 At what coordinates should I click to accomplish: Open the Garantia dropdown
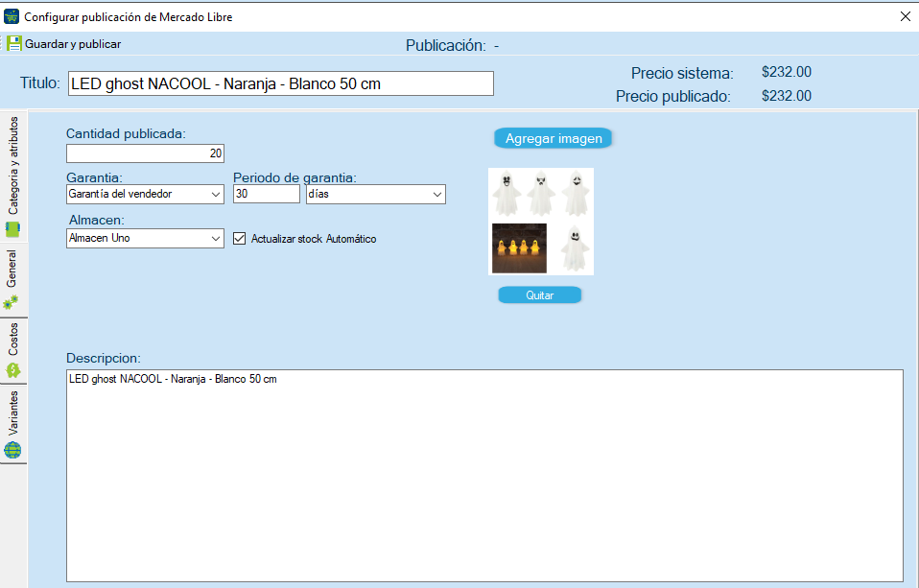pyautogui.click(x=146, y=194)
